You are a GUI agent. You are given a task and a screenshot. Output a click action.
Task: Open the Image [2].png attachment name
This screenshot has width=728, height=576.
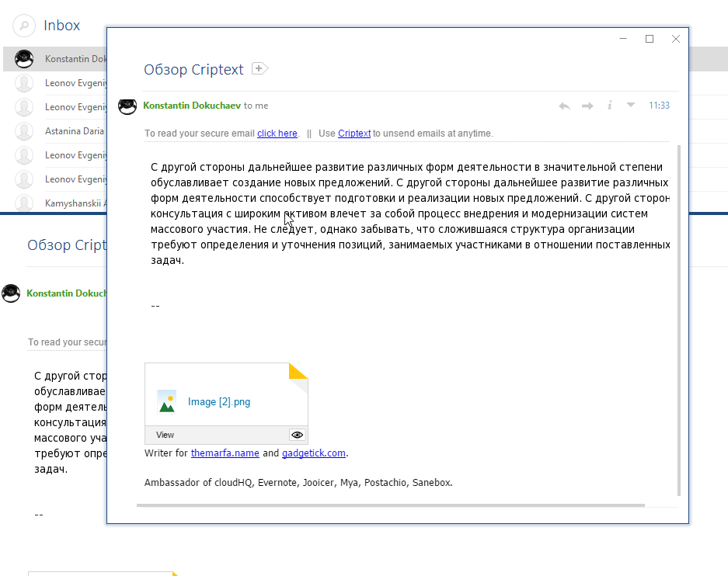tap(219, 401)
